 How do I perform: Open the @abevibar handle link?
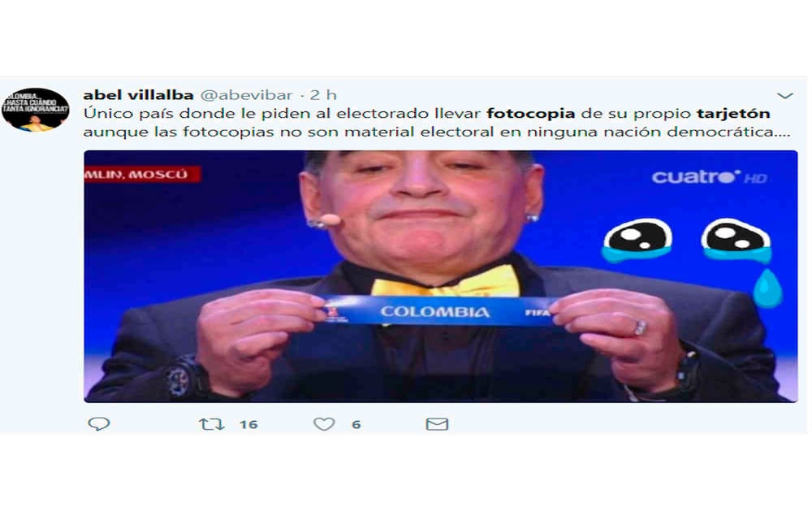point(246,95)
